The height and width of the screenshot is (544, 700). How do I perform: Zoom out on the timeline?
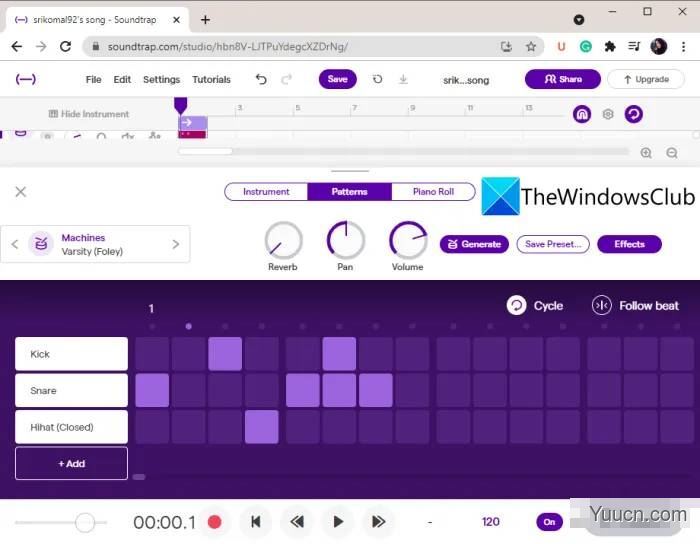click(x=672, y=153)
